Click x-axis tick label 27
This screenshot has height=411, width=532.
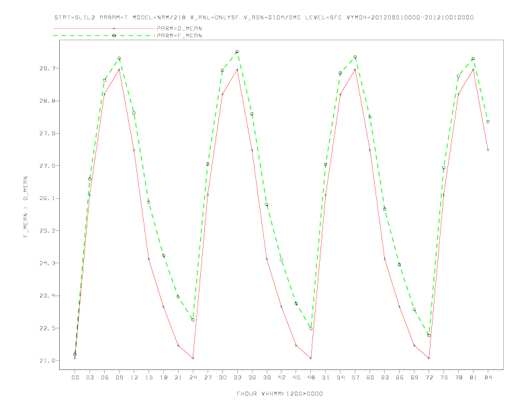coord(208,377)
